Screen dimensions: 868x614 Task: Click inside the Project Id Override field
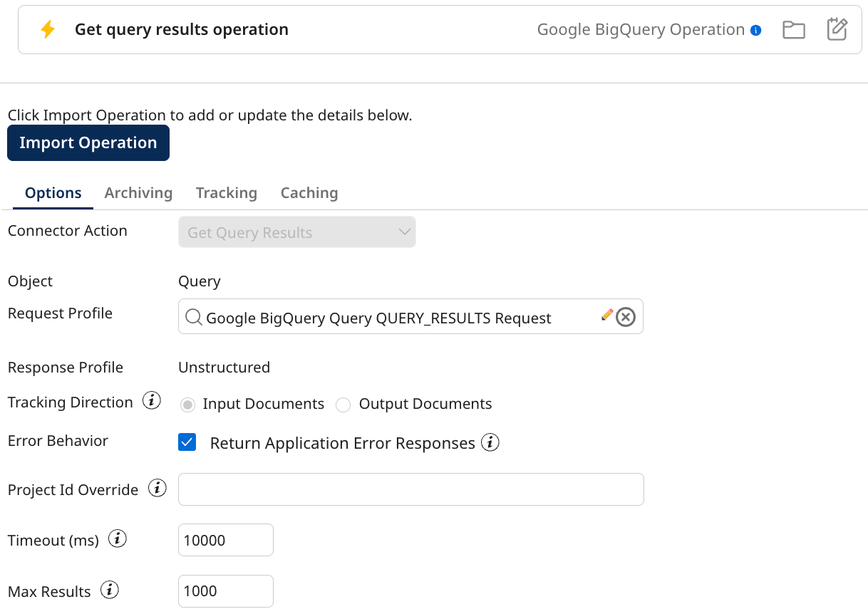pos(410,489)
